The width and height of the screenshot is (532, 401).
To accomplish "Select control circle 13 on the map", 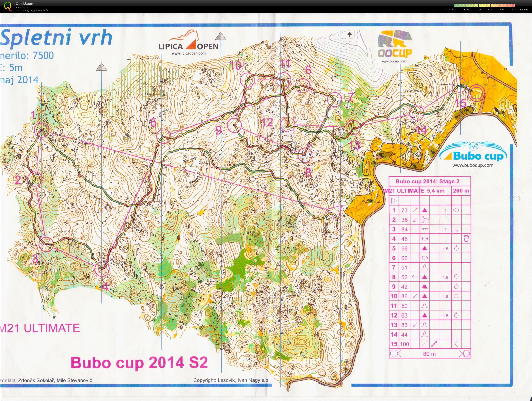I will [x=353, y=127].
